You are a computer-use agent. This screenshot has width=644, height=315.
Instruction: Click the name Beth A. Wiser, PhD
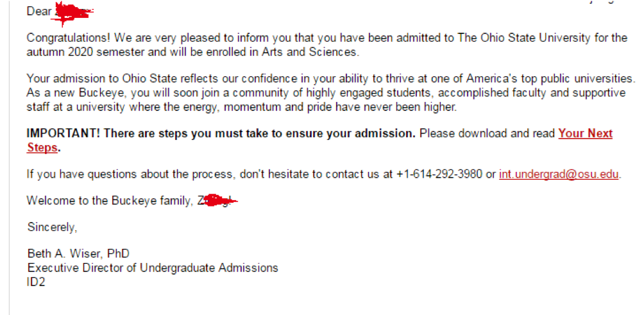click(x=78, y=254)
